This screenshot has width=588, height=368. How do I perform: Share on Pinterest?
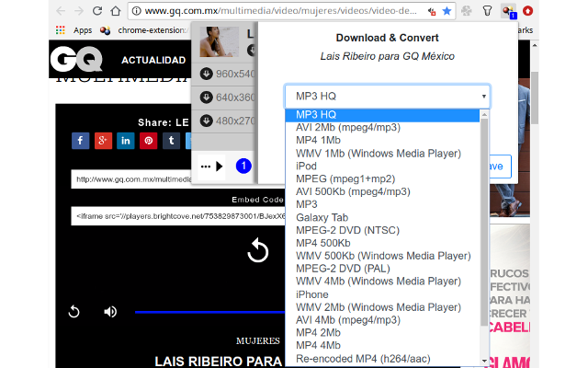coord(149,141)
